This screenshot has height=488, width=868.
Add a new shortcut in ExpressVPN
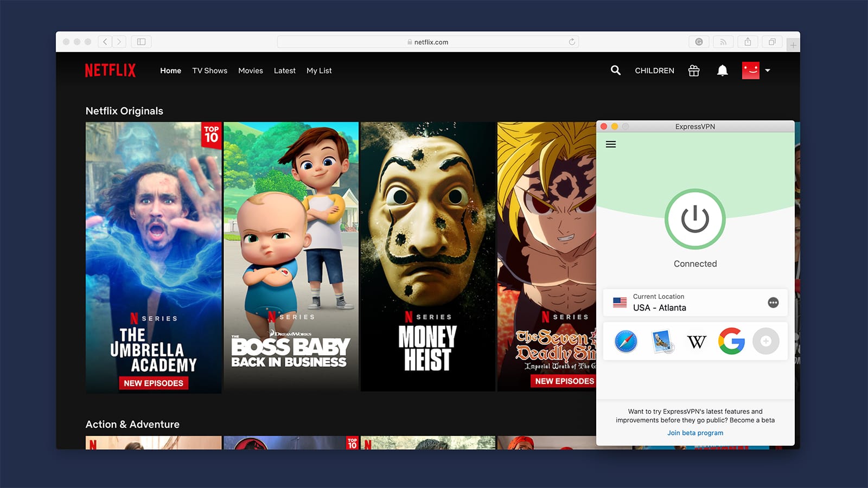point(766,341)
